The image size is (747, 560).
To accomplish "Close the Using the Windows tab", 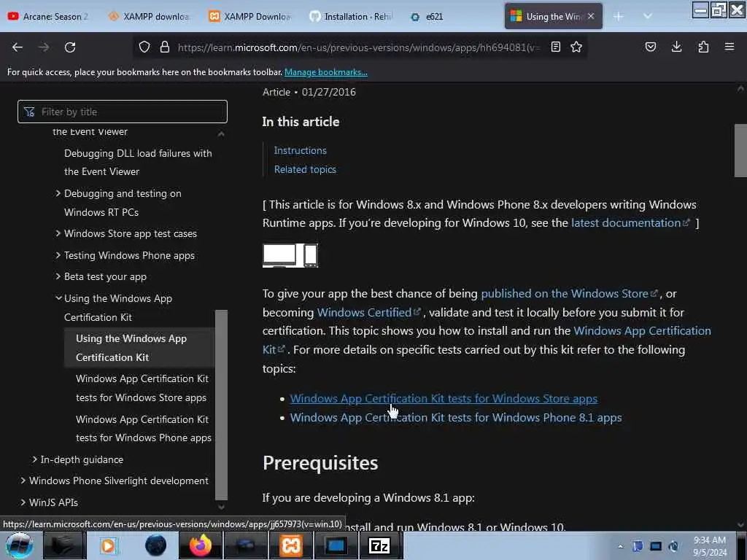I will [x=591, y=16].
